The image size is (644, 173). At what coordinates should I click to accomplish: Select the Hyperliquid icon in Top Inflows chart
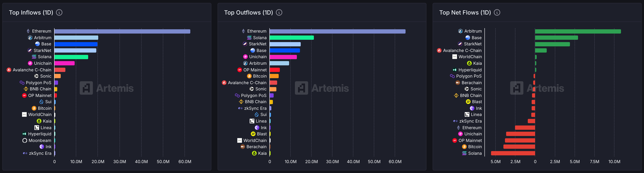pos(24,134)
